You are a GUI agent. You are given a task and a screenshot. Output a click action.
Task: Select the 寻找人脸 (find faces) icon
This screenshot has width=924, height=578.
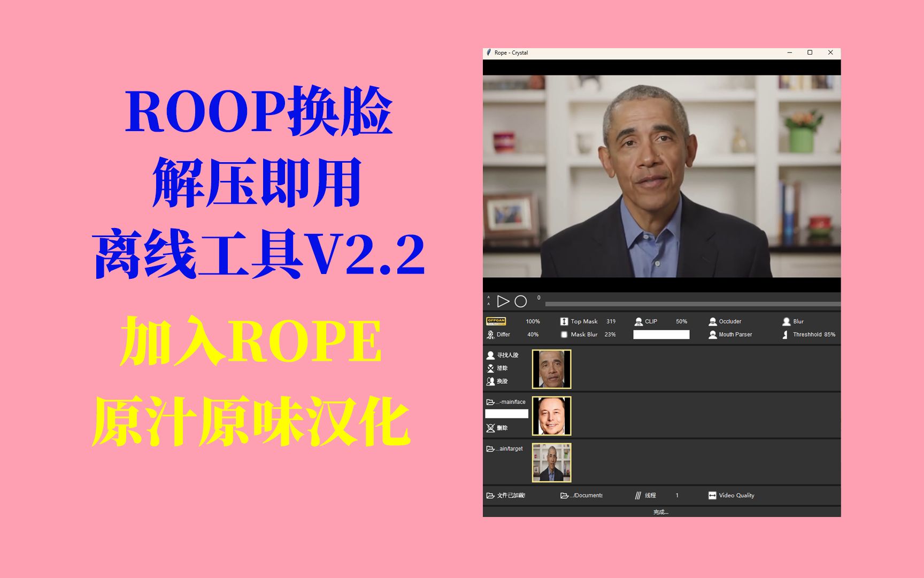490,355
